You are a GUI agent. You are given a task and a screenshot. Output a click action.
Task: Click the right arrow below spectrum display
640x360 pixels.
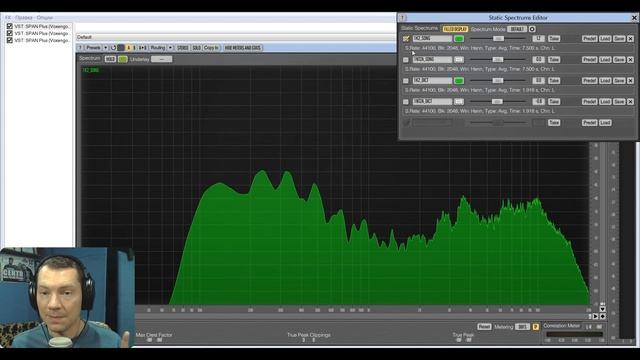click(596, 316)
